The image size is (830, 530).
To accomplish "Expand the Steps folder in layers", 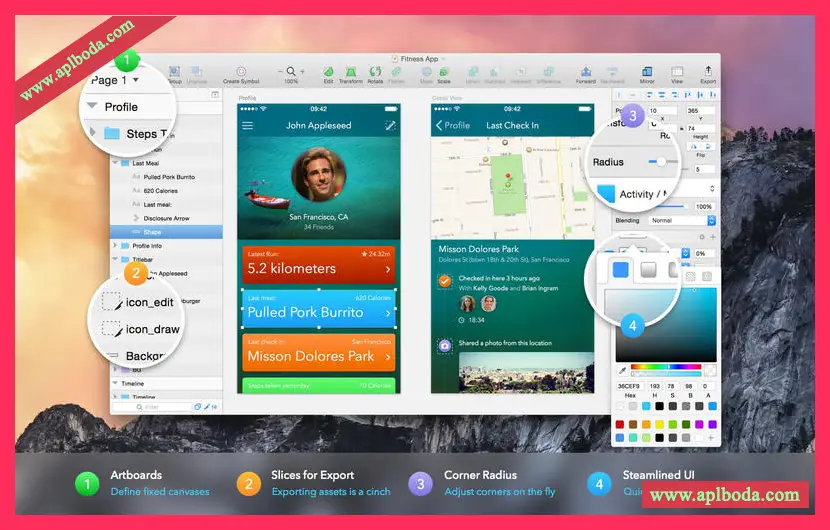I will (x=92, y=133).
